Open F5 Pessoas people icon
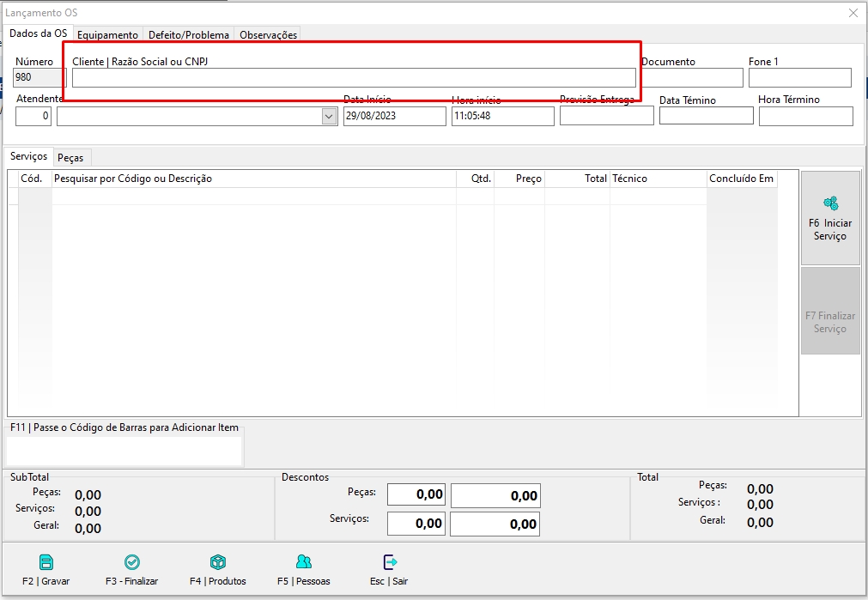The height and width of the screenshot is (600, 868). [x=303, y=562]
